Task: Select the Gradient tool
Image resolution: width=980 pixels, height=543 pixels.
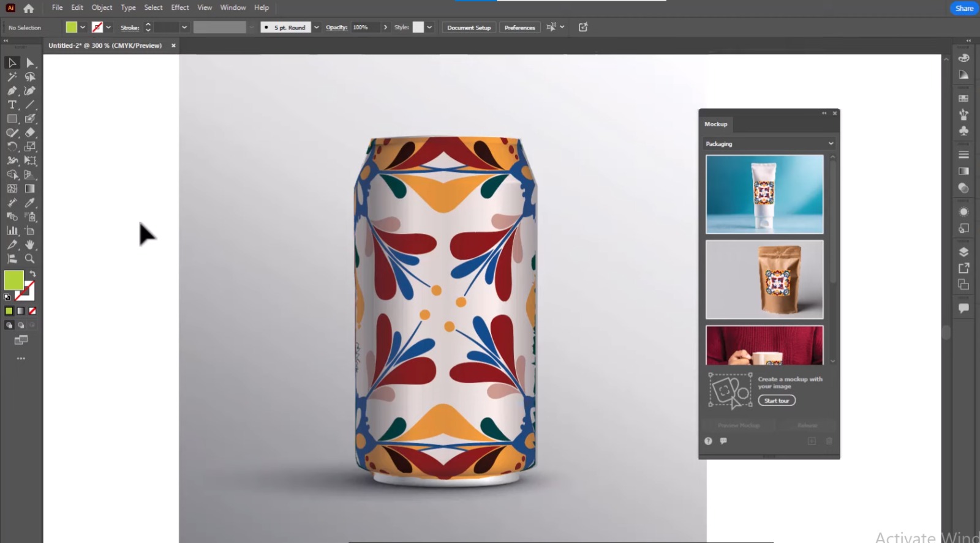Action: coord(30,189)
